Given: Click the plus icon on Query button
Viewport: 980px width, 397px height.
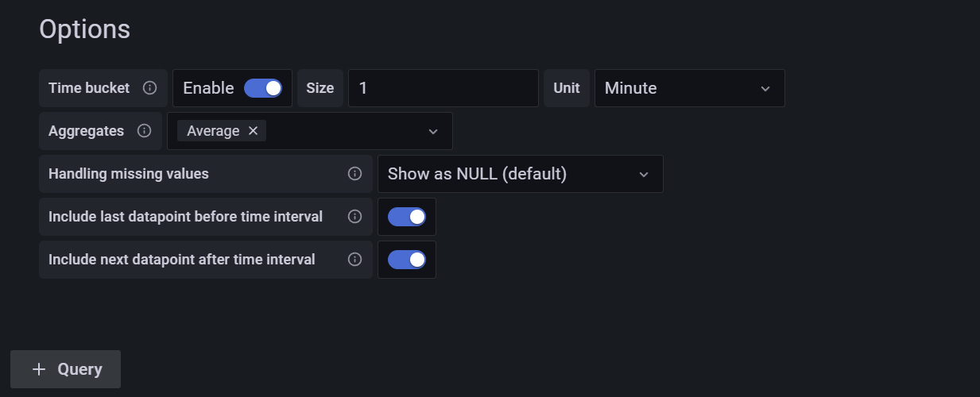Looking at the screenshot, I should coord(38,369).
